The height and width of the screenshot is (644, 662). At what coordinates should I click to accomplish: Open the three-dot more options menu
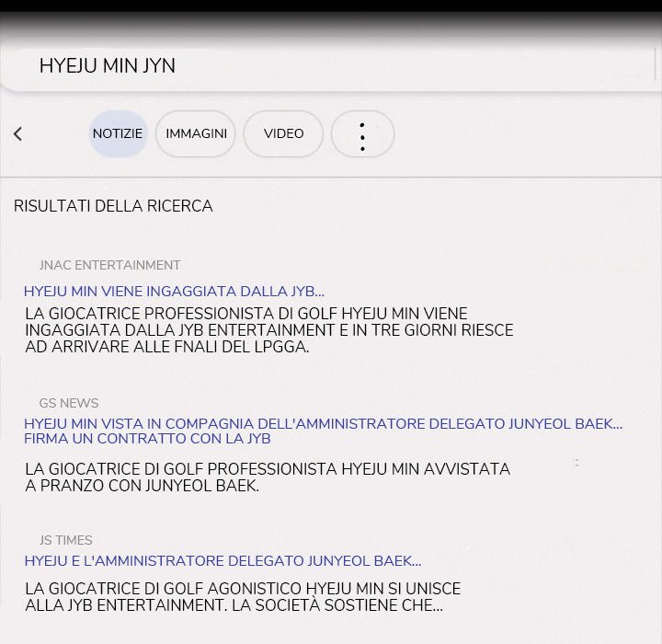[362, 134]
